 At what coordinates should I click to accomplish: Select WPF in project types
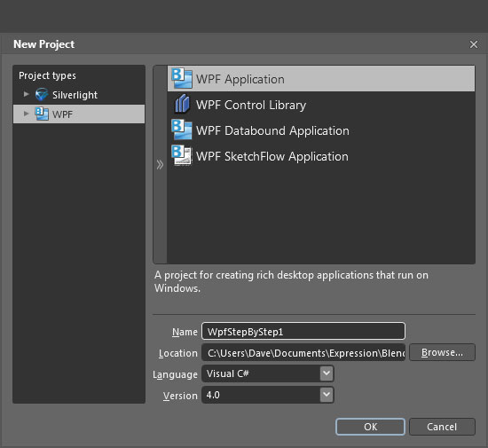62,114
